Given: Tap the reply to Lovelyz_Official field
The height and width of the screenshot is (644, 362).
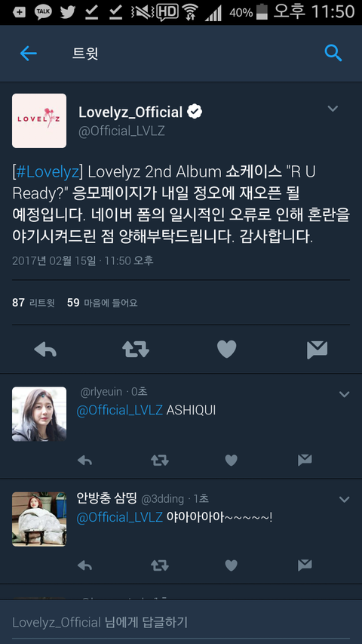Looking at the screenshot, I should (181, 622).
